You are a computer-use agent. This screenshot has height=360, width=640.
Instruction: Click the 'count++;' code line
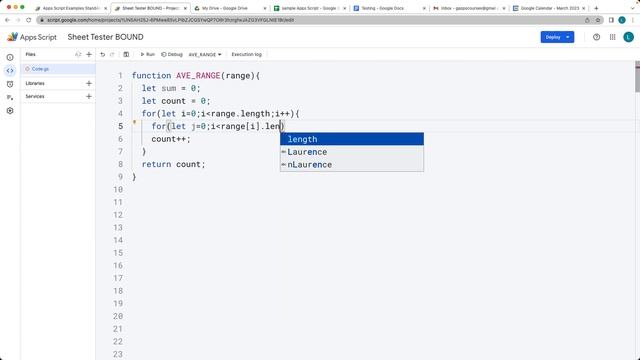coord(171,139)
